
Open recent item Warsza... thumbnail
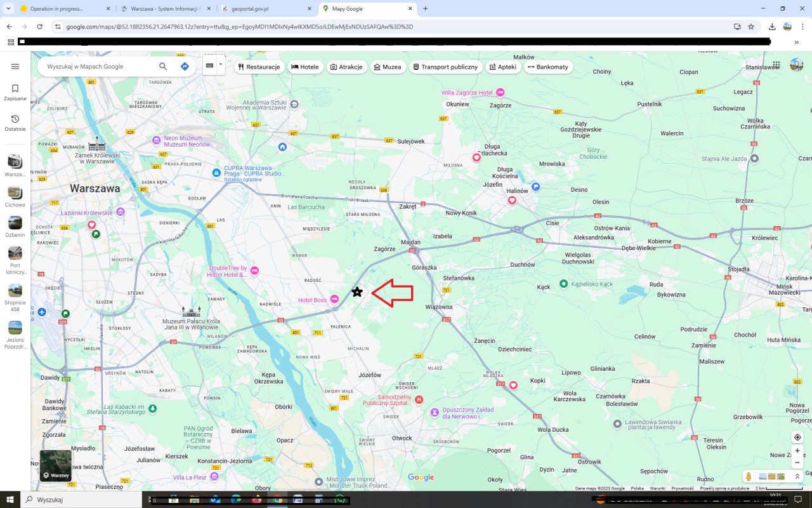click(x=15, y=161)
